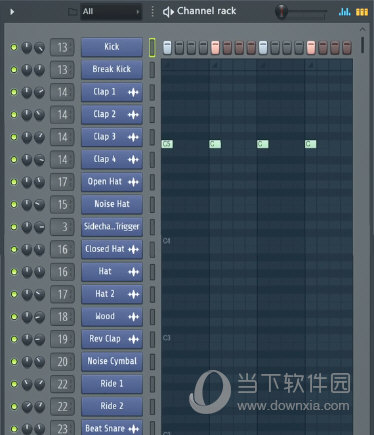Viewport: 374px width, 435px height.
Task: Click the waveform icon on Clap 2
Action: click(133, 115)
